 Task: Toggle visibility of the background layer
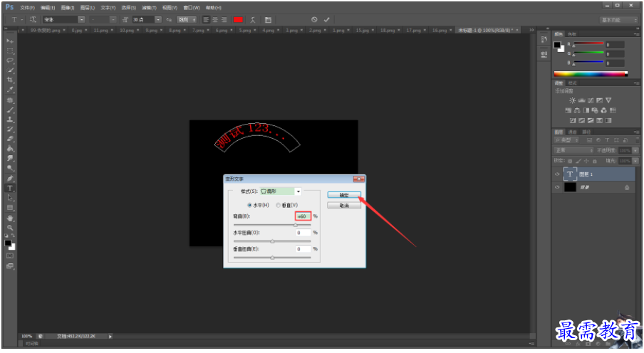click(557, 187)
